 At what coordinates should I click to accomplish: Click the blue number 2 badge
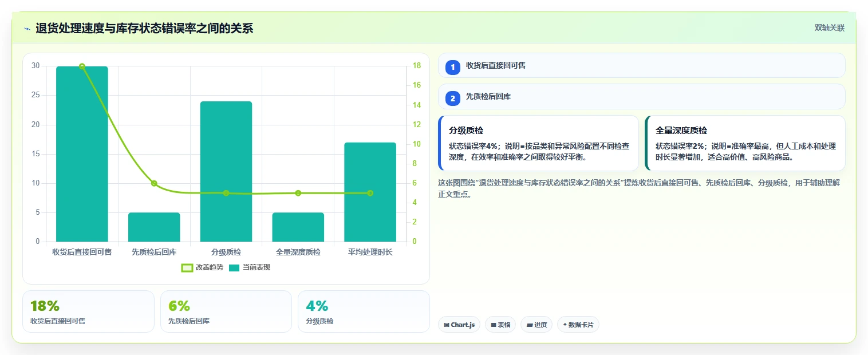coord(453,98)
